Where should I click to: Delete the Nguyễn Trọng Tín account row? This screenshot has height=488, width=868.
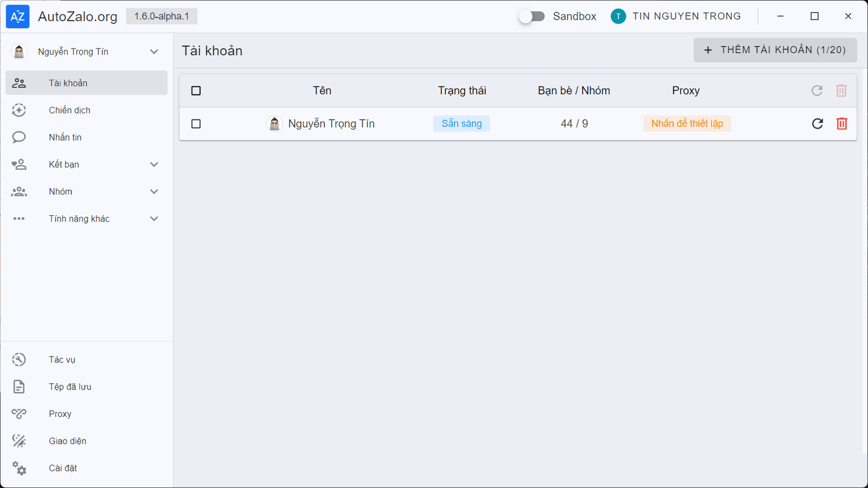click(x=841, y=124)
